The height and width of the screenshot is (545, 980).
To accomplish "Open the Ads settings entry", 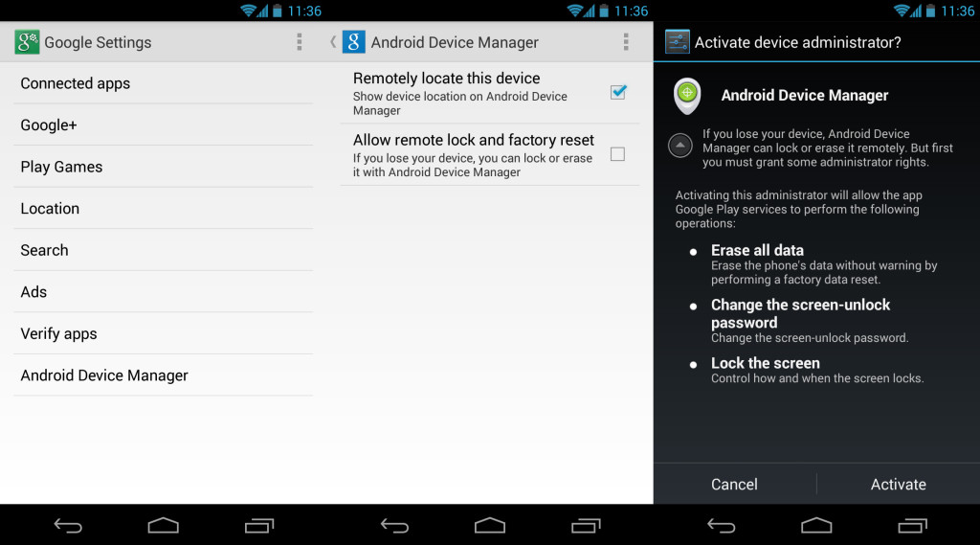I will 163,292.
